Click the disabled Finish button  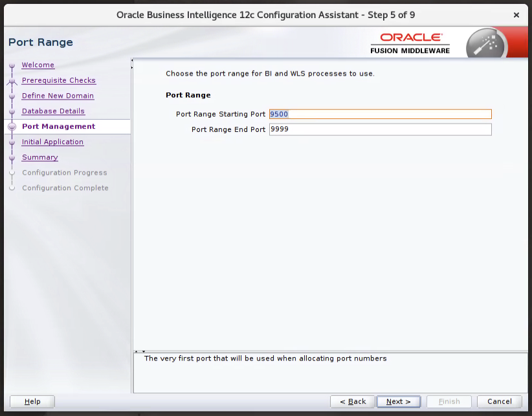(x=449, y=401)
